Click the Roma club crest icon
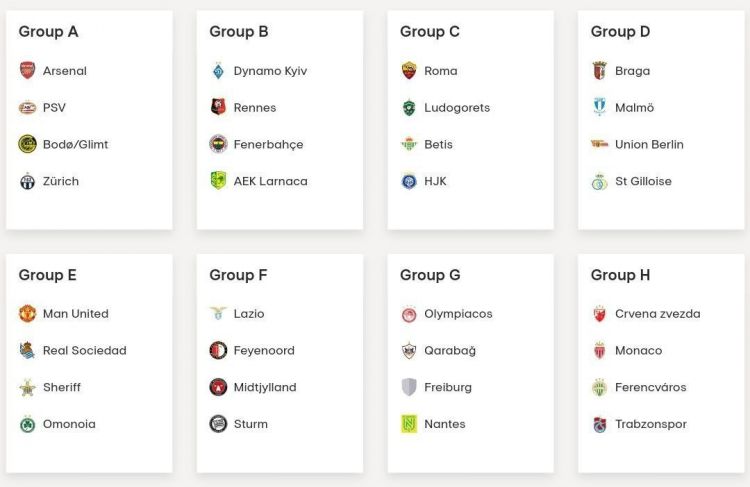The height and width of the screenshot is (487, 750). 409,71
